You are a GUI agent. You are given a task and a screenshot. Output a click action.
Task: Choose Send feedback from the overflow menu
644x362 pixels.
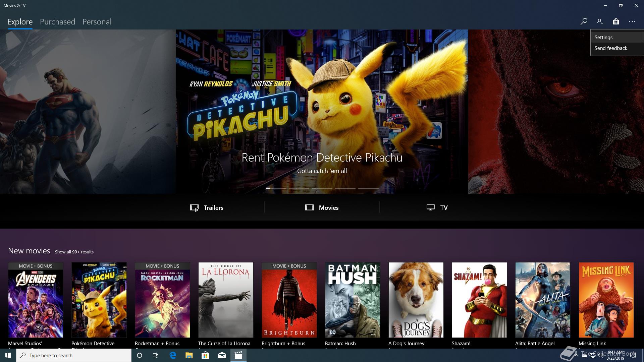click(617, 48)
